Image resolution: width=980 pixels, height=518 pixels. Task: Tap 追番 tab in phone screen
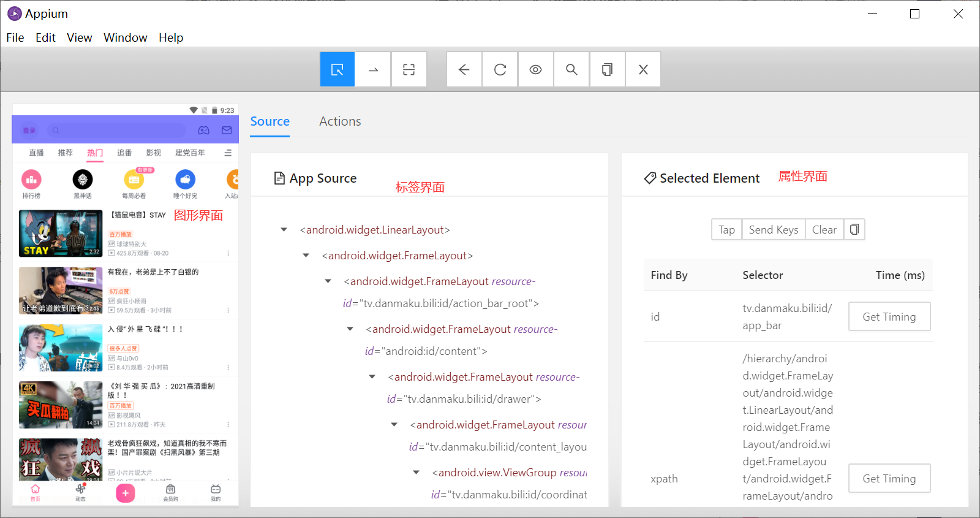[124, 153]
